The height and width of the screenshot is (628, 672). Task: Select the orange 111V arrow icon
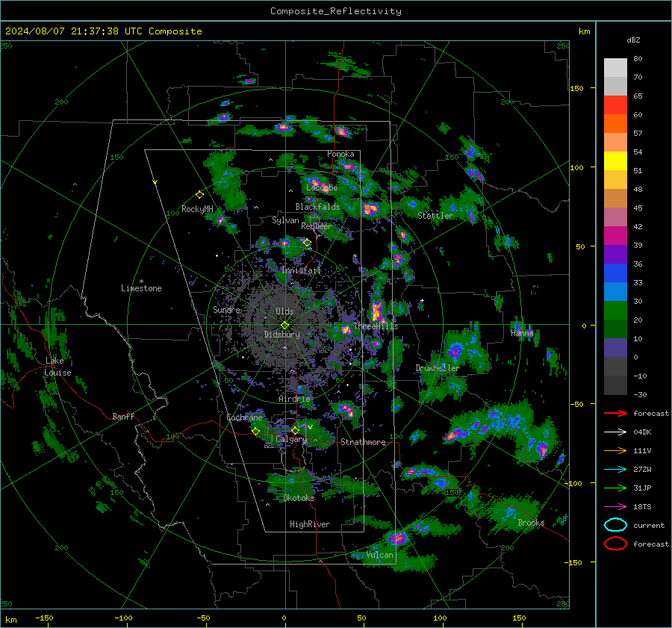click(x=615, y=450)
